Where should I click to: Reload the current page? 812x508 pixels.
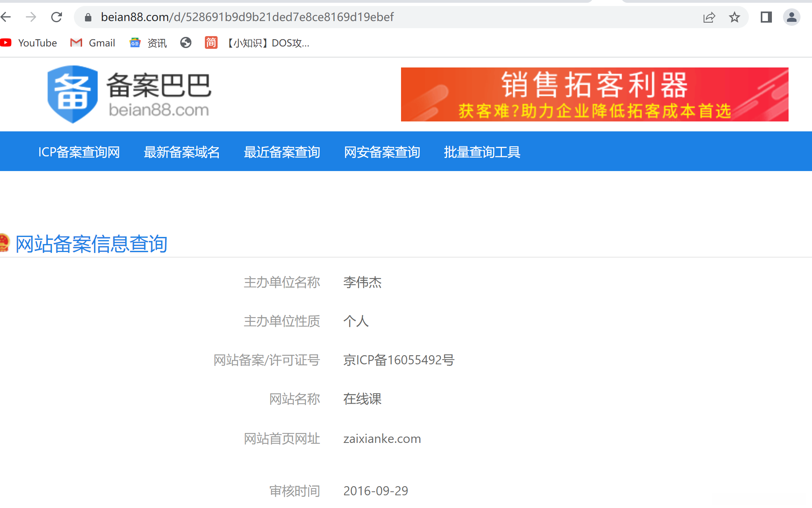(57, 17)
